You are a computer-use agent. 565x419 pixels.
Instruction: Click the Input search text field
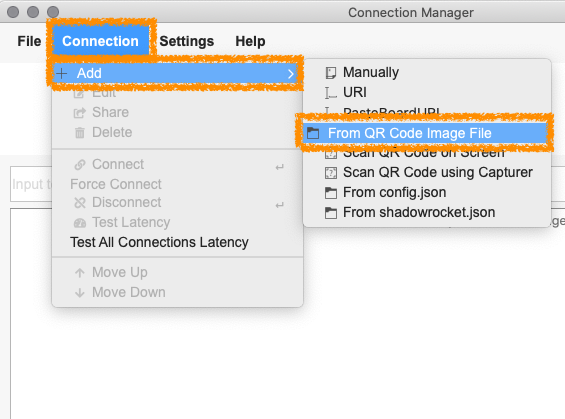coord(32,184)
